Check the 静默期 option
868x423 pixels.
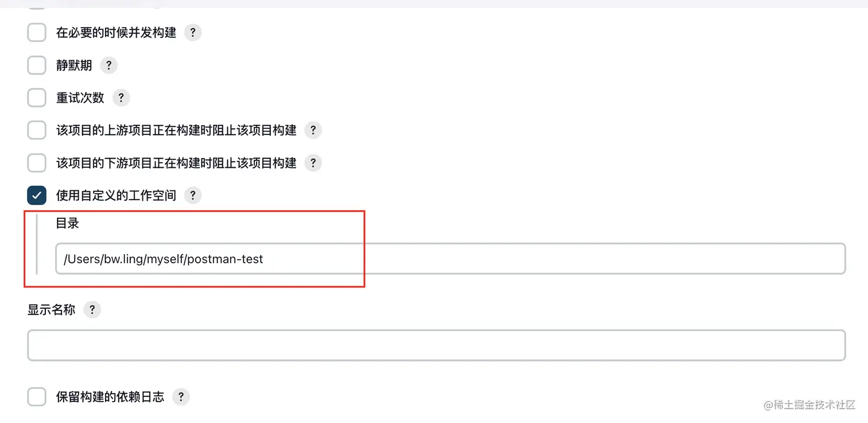[37, 66]
